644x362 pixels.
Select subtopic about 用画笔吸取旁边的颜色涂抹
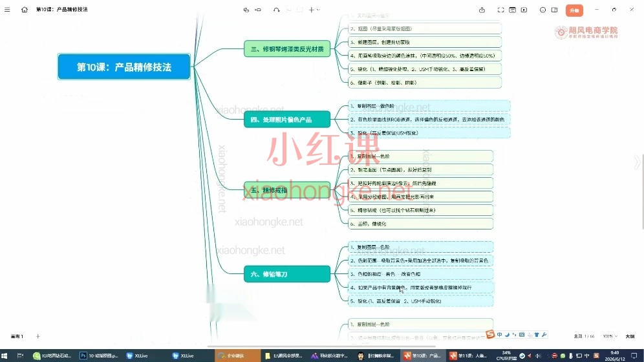coord(425,56)
